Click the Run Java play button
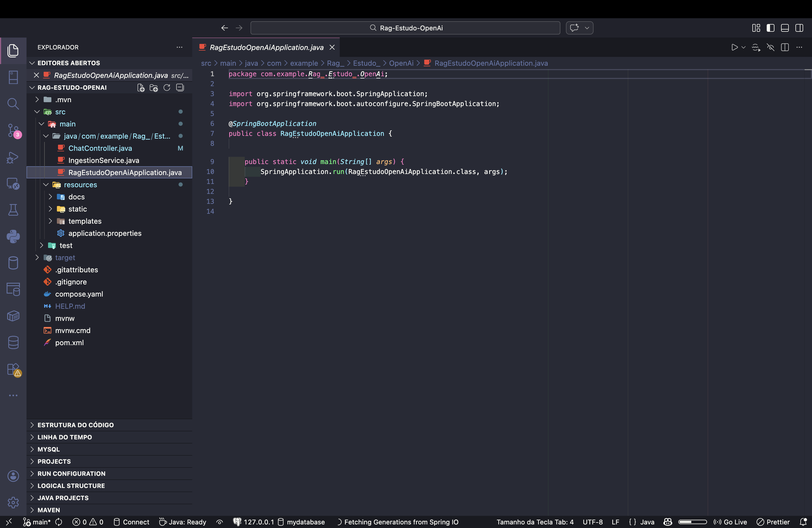Screen dimensions: 812x528 [734, 47]
